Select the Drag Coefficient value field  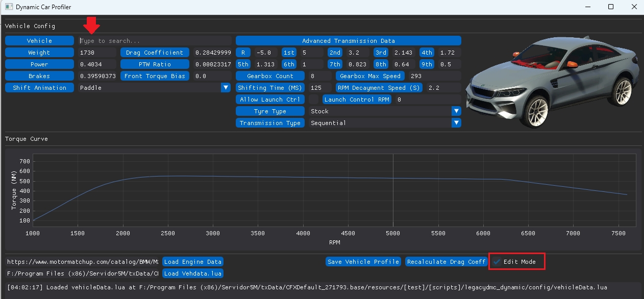(x=212, y=53)
